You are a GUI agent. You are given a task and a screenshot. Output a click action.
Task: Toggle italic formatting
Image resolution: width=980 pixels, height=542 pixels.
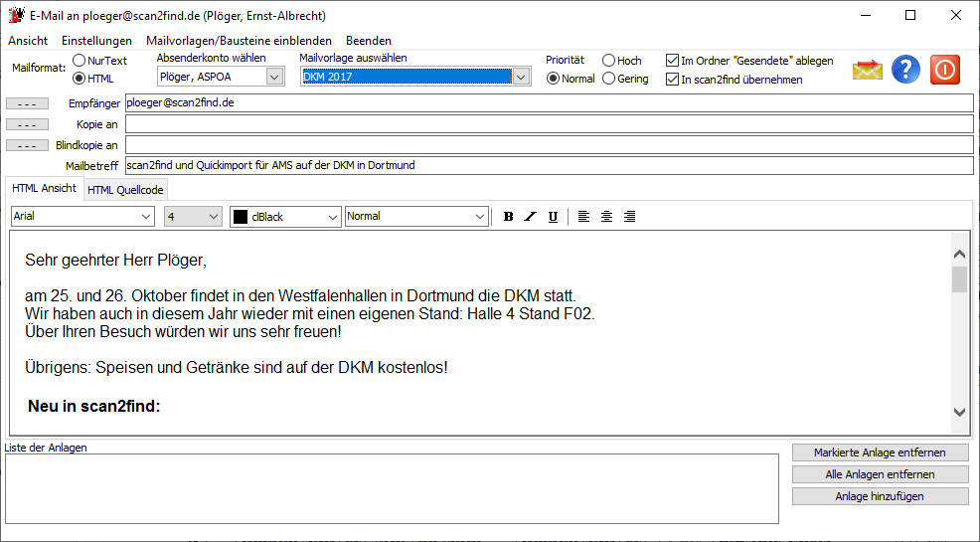tap(530, 217)
